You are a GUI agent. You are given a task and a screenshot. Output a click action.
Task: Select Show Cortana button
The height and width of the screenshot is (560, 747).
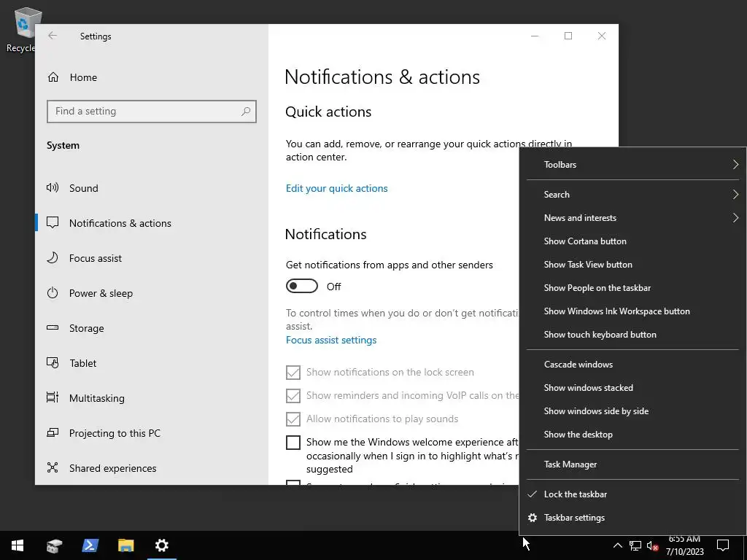pyautogui.click(x=632, y=241)
